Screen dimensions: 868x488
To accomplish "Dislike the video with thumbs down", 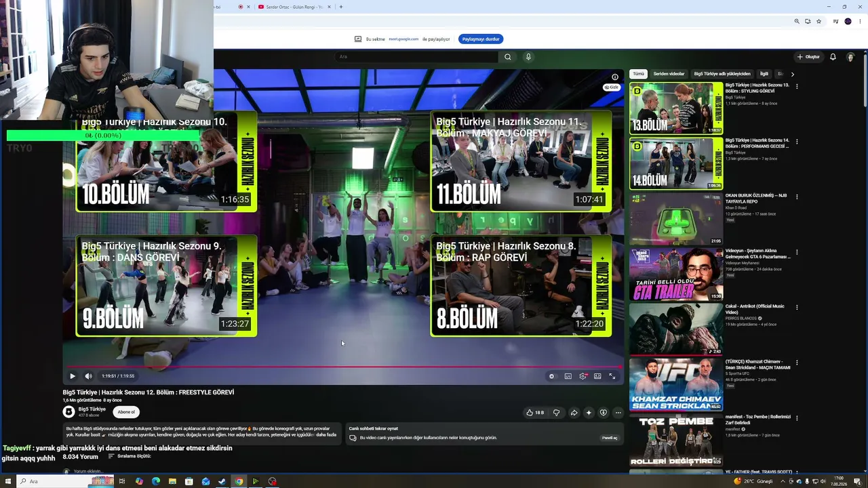I will [557, 412].
